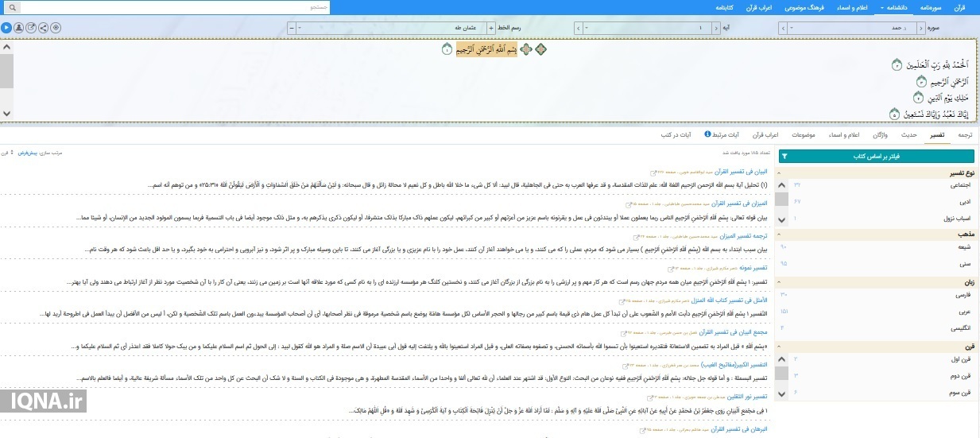Click the search magnifier icon
The height and width of the screenshot is (438, 980).
[7, 7]
